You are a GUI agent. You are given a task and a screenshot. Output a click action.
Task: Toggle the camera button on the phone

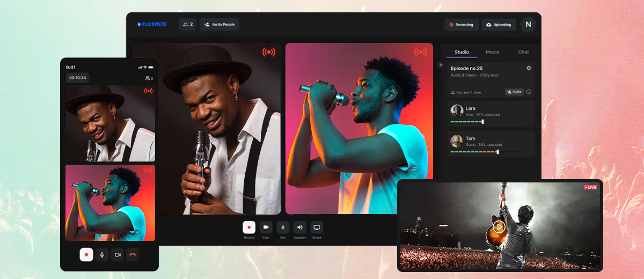coord(118,254)
